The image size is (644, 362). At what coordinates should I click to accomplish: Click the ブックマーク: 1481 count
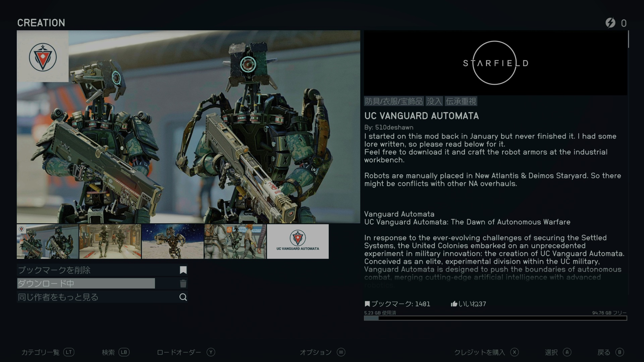(x=401, y=304)
